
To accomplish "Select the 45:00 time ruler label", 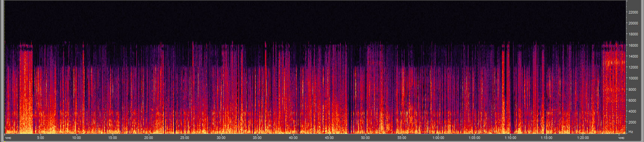I will [x=329, y=138].
